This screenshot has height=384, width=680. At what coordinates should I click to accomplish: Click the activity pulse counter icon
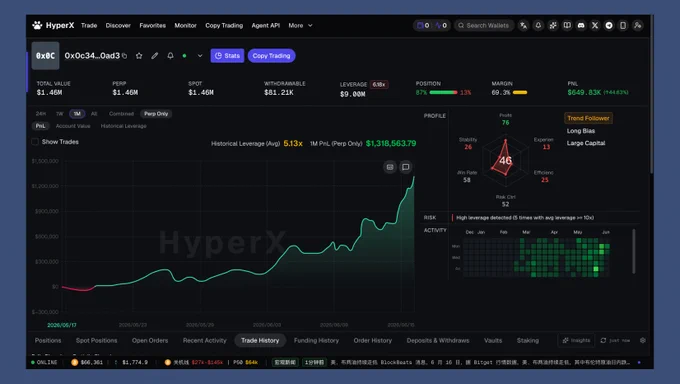(438, 26)
